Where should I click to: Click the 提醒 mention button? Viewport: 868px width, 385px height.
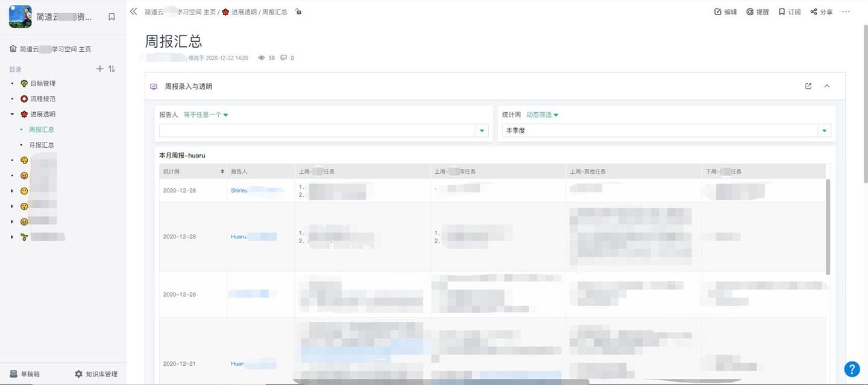(x=758, y=11)
